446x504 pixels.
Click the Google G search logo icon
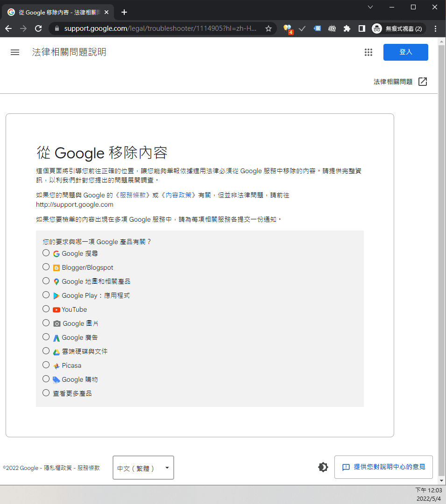[x=56, y=254]
